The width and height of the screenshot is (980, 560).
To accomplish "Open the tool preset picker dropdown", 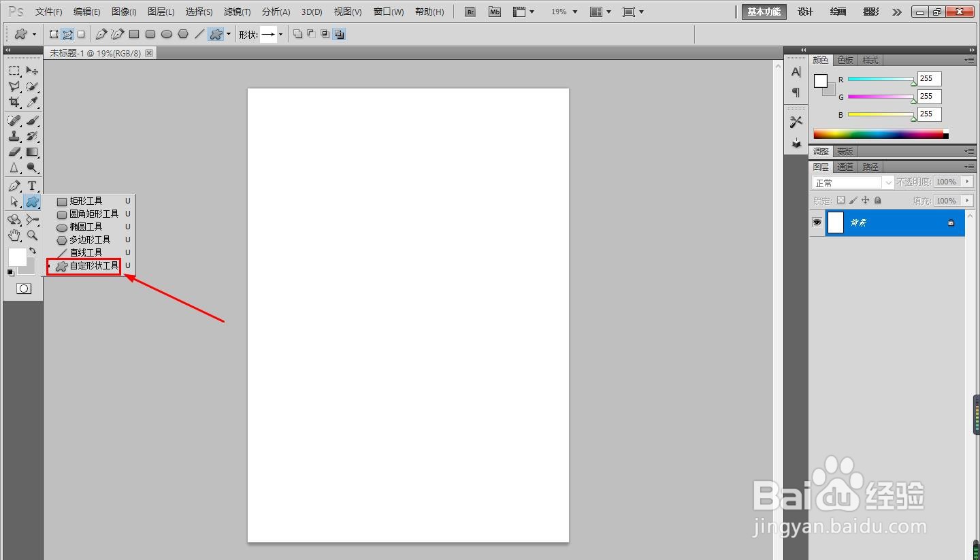I will 34,34.
